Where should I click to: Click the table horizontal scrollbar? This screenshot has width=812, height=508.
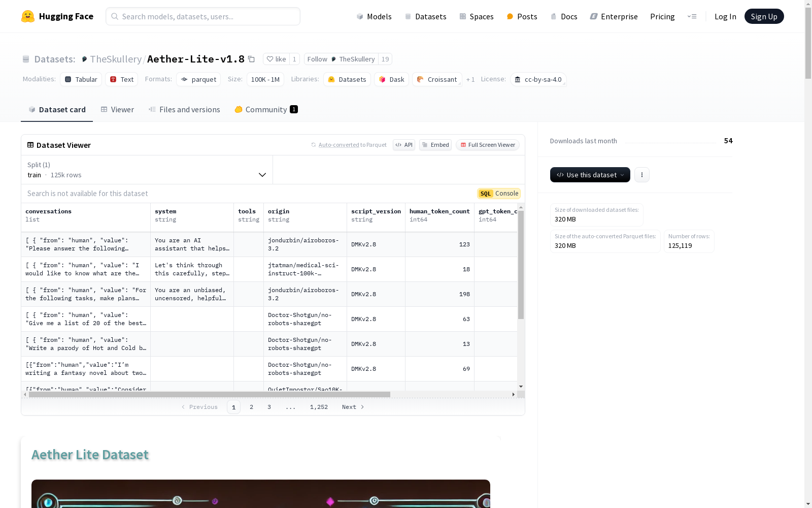click(209, 394)
